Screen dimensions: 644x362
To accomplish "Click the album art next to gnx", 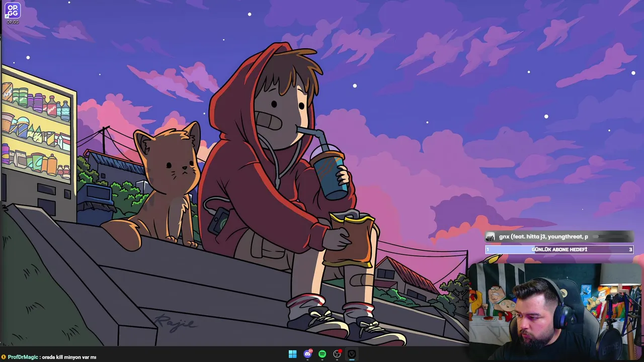I will coord(491,237).
